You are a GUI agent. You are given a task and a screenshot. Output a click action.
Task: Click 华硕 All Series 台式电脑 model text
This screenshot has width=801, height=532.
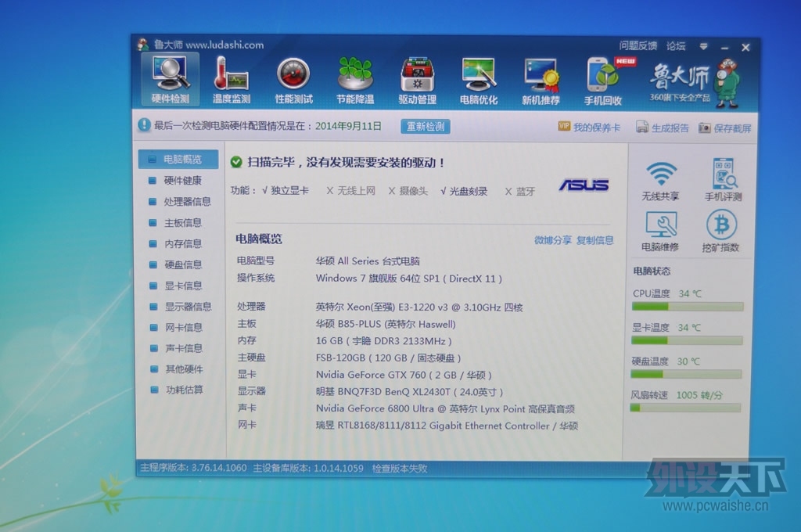pyautogui.click(x=368, y=261)
